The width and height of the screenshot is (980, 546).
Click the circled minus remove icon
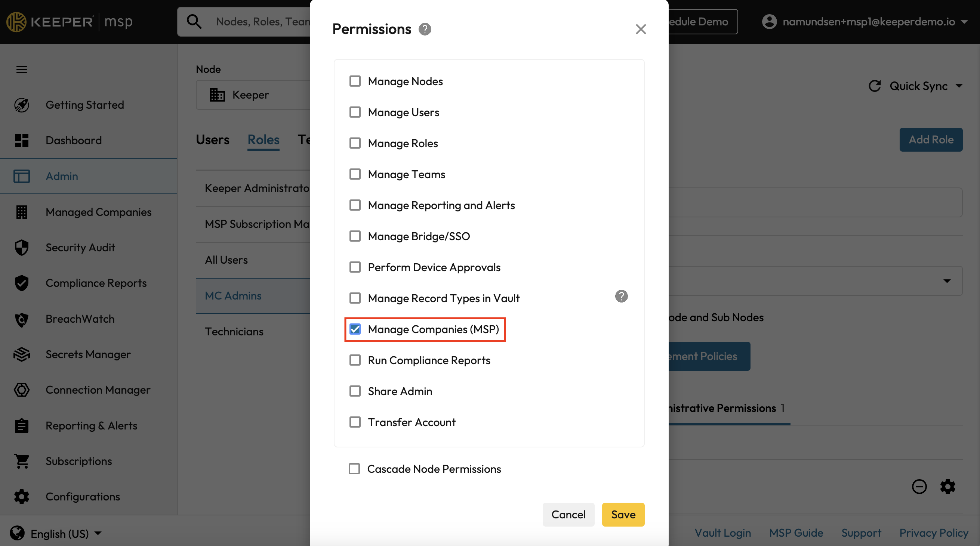click(919, 486)
